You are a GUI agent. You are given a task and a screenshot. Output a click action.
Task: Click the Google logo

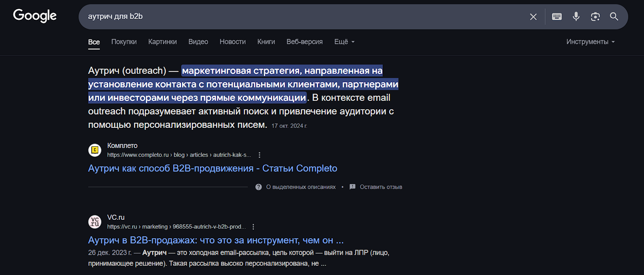click(x=35, y=16)
